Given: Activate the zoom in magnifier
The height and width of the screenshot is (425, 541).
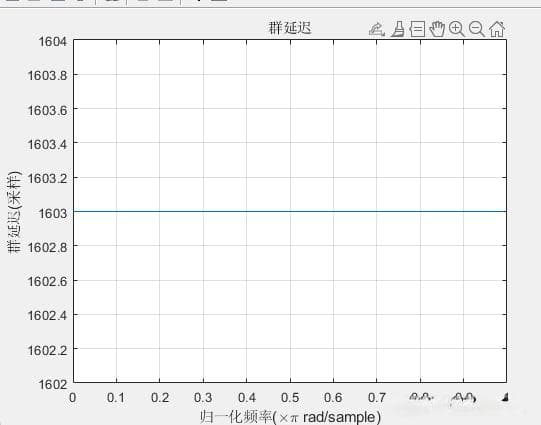Looking at the screenshot, I should click(457, 29).
